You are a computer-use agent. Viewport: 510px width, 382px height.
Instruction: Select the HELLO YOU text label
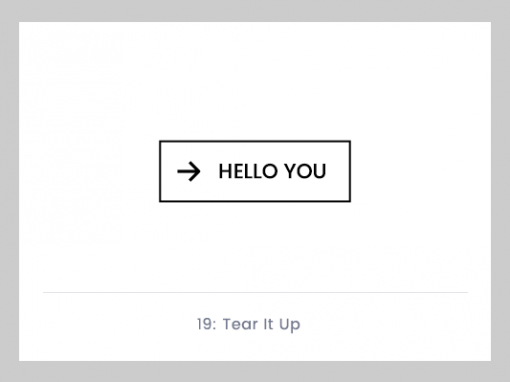tap(272, 171)
